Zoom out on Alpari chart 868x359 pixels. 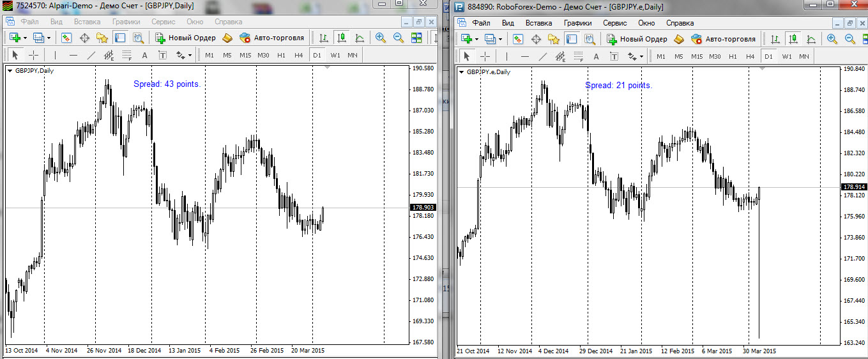[399, 38]
